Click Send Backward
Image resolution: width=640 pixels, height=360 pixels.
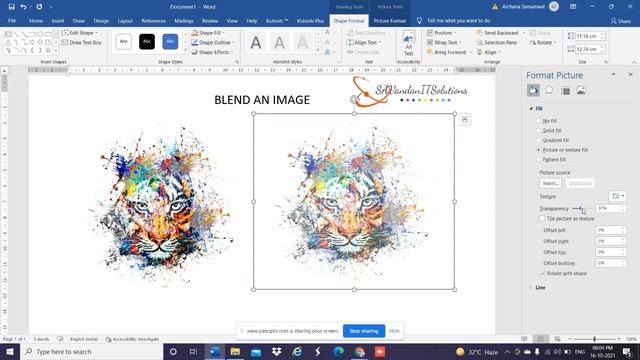pyautogui.click(x=497, y=33)
